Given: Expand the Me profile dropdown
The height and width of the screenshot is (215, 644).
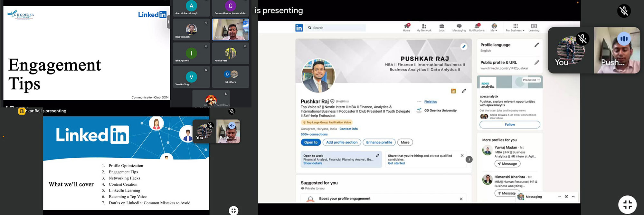Looking at the screenshot, I should pyautogui.click(x=494, y=27).
